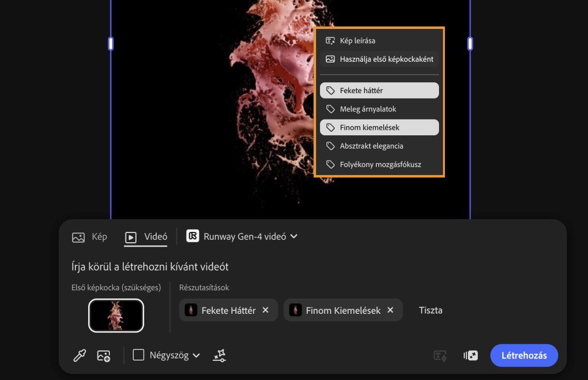Click the Létrehozás generate button

(524, 355)
